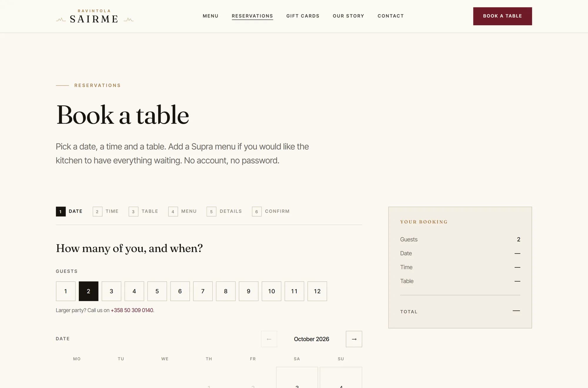The width and height of the screenshot is (588, 388).
Task: Click previous month arrow button
Action: (269, 339)
